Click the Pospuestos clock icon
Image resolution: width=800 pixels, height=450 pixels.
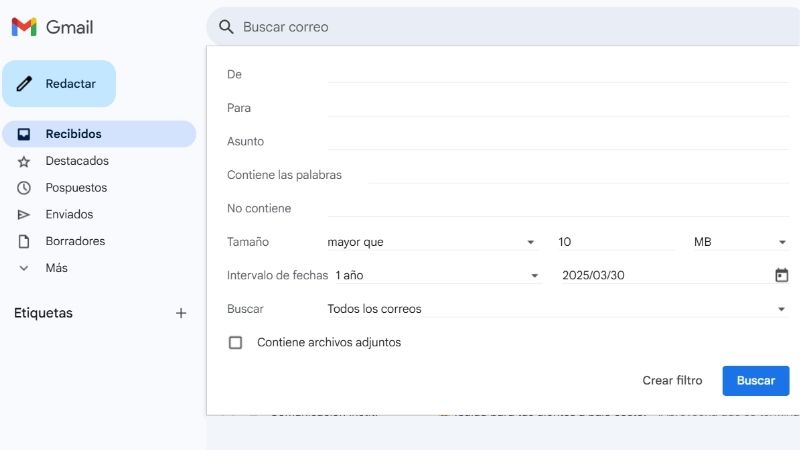(x=23, y=188)
